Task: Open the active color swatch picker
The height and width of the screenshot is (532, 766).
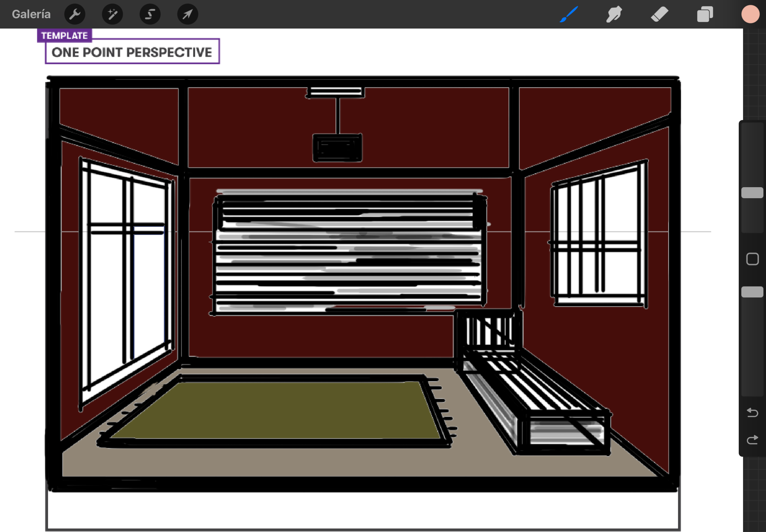Action: (750, 14)
